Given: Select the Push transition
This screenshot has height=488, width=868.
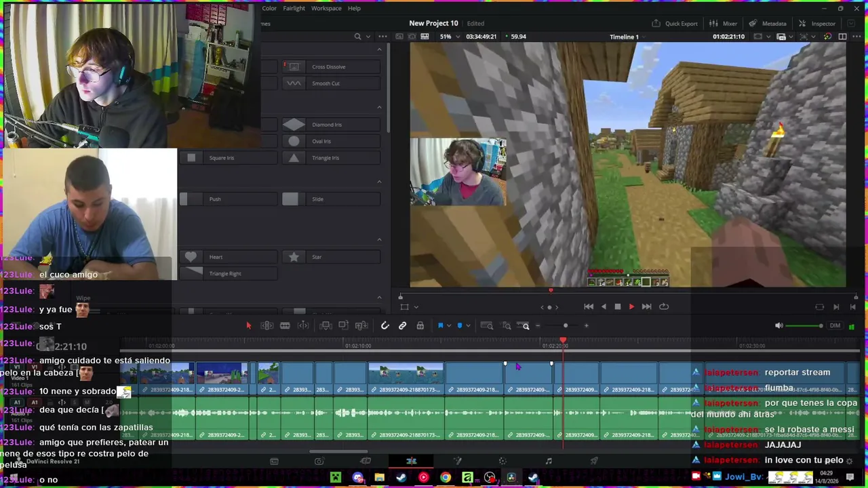Looking at the screenshot, I should pos(228,199).
